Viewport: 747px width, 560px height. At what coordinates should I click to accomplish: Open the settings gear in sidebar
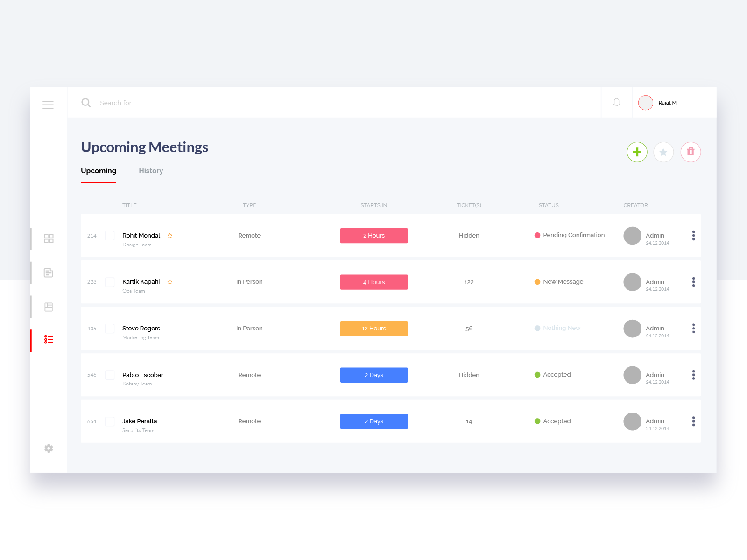click(x=49, y=448)
